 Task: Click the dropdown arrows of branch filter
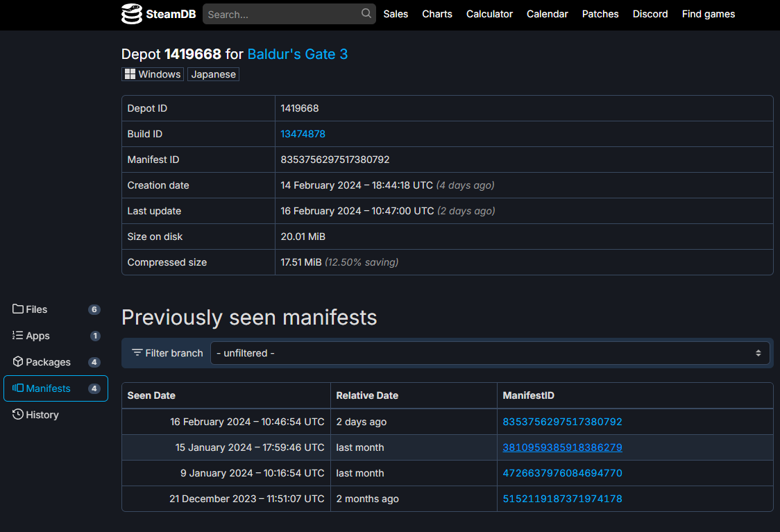click(758, 353)
